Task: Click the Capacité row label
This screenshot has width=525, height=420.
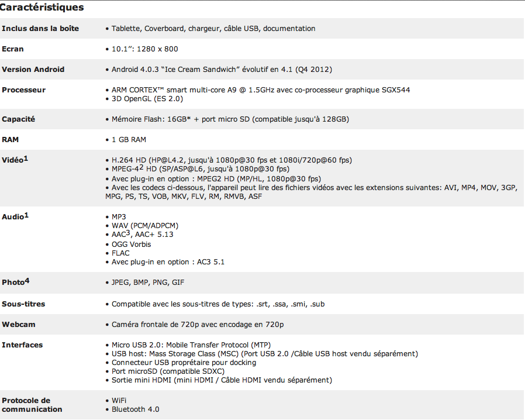Action: (19, 119)
